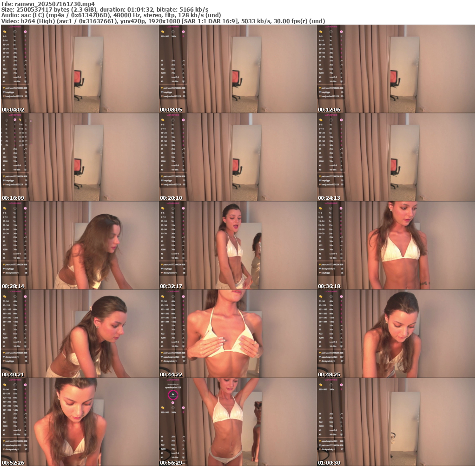
Task: Select the frame stamped 00:24:13
Action: (396, 157)
